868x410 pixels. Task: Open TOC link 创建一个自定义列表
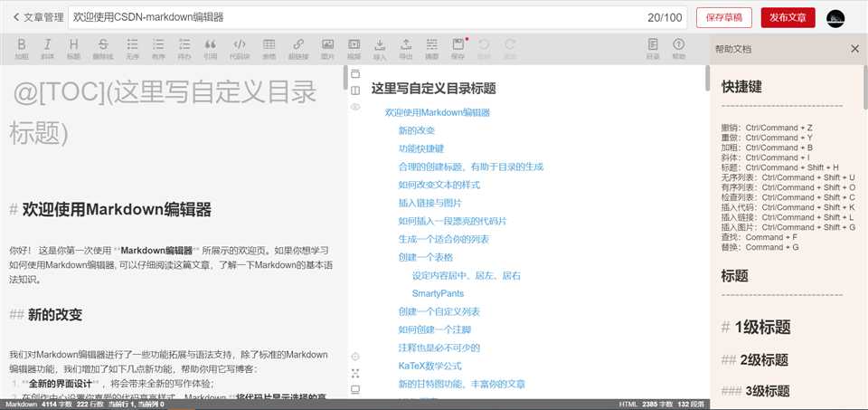(x=439, y=312)
